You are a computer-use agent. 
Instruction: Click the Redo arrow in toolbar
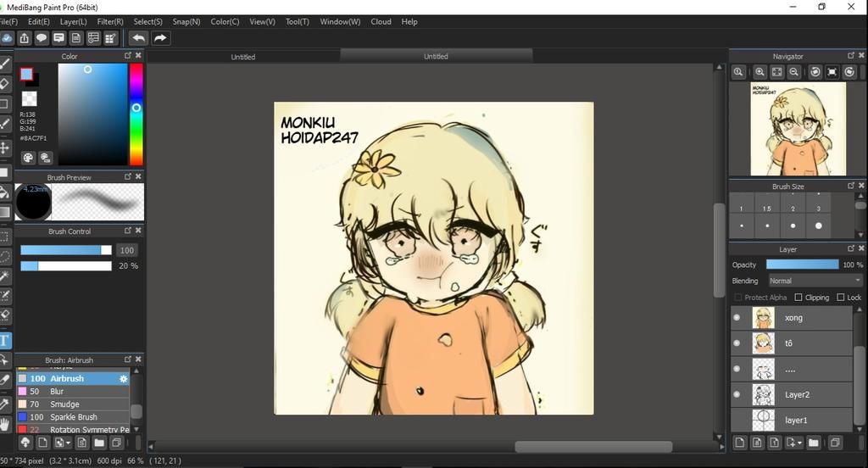[160, 38]
